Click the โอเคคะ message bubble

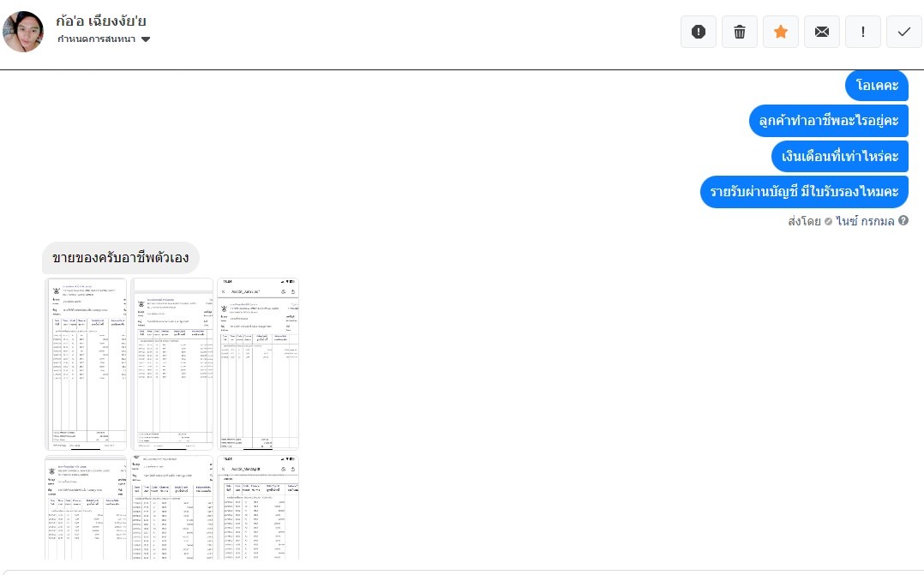(877, 86)
